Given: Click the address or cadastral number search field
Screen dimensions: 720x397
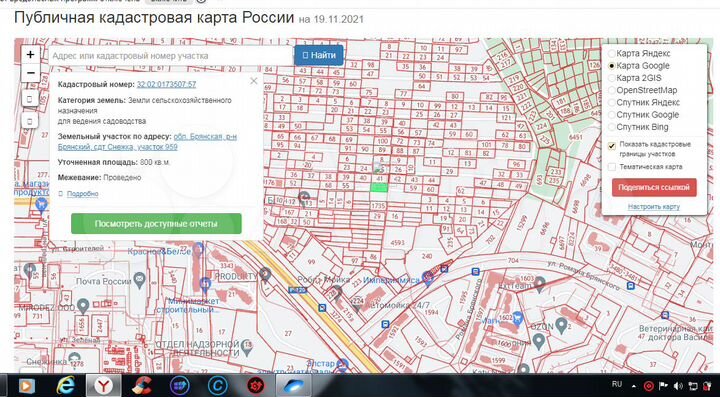Looking at the screenshot, I should point(170,56).
